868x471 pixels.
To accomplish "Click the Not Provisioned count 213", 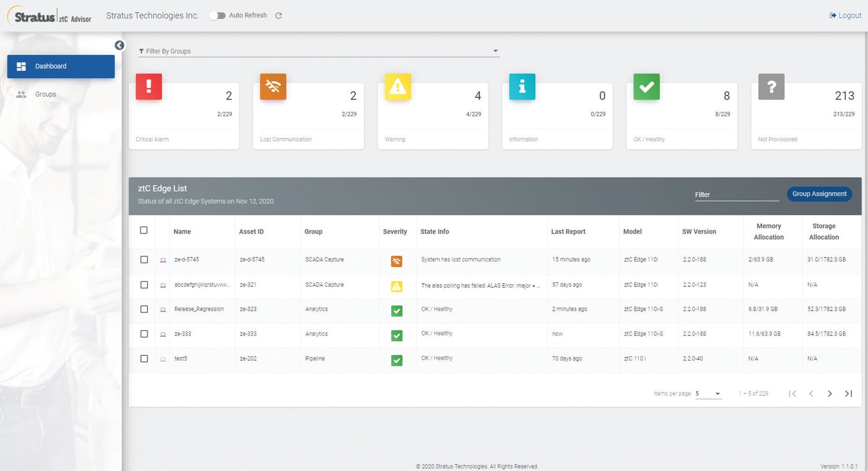I will 844,96.
